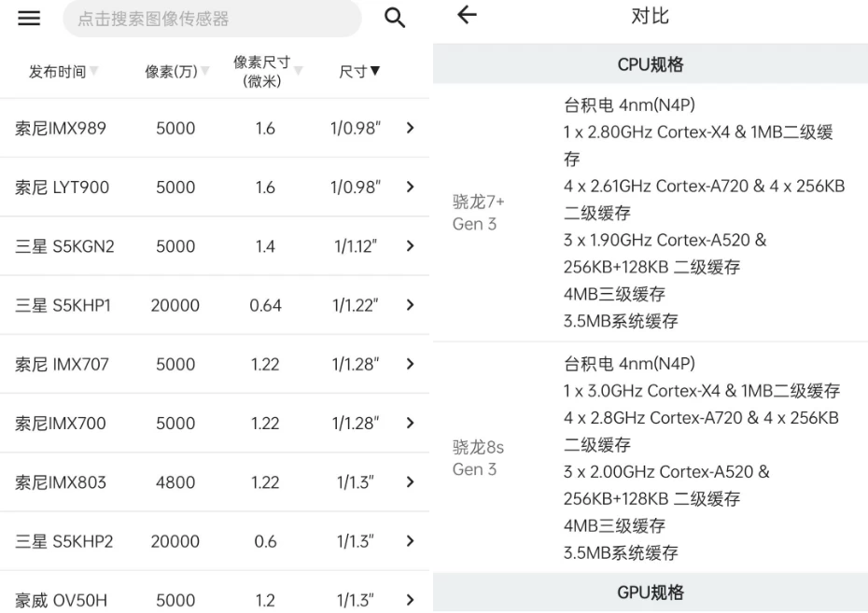Select the 骁龙8s Gen 3 label
Viewport: 868px width, 613px height.
coord(479,458)
